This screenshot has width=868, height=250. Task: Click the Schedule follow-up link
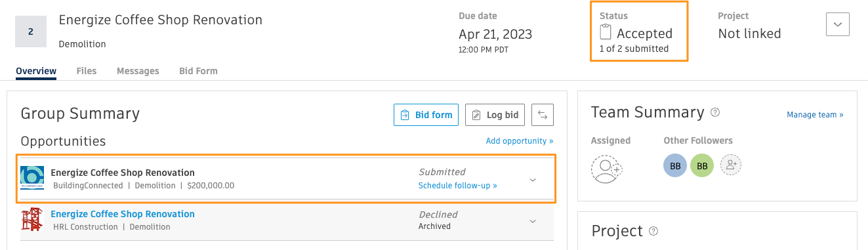point(458,186)
